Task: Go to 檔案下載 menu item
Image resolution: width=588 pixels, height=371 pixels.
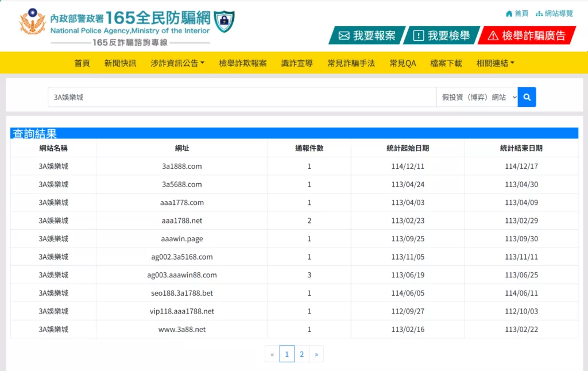Action: click(446, 63)
